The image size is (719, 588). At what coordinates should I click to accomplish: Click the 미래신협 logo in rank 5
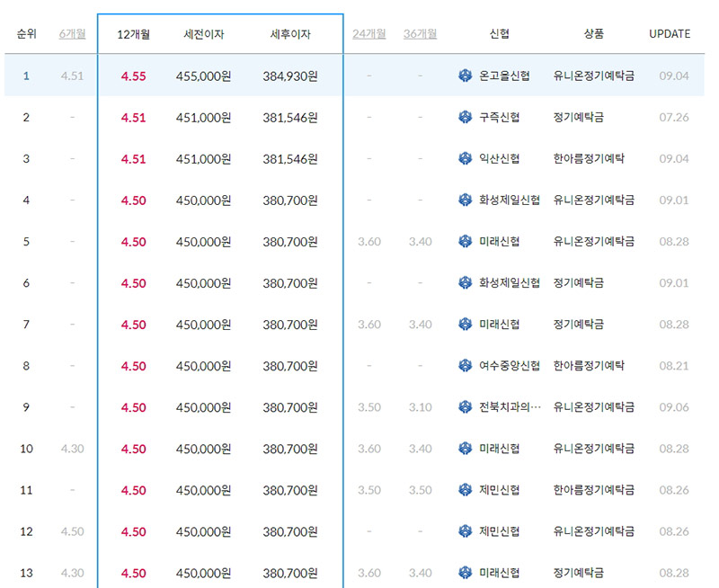coord(464,241)
